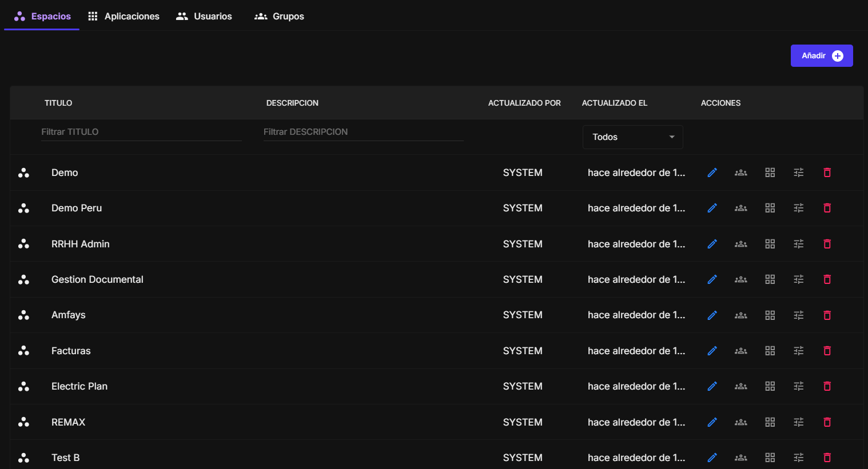Edit the Demo space with pencil icon

pos(712,173)
